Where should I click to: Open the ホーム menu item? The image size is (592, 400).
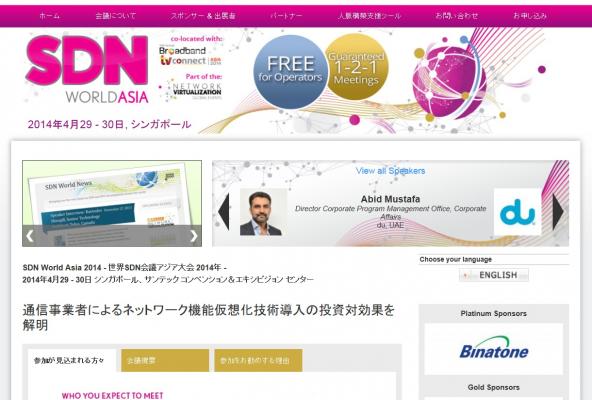click(49, 16)
